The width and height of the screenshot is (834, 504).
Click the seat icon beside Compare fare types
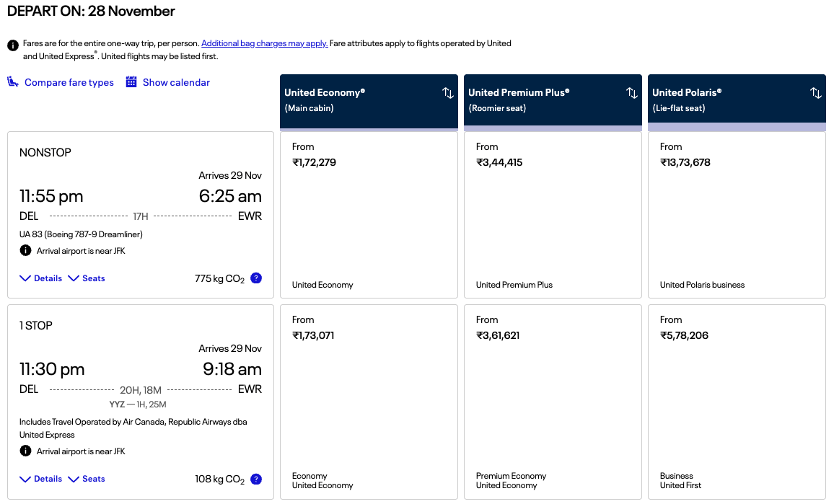tap(13, 82)
